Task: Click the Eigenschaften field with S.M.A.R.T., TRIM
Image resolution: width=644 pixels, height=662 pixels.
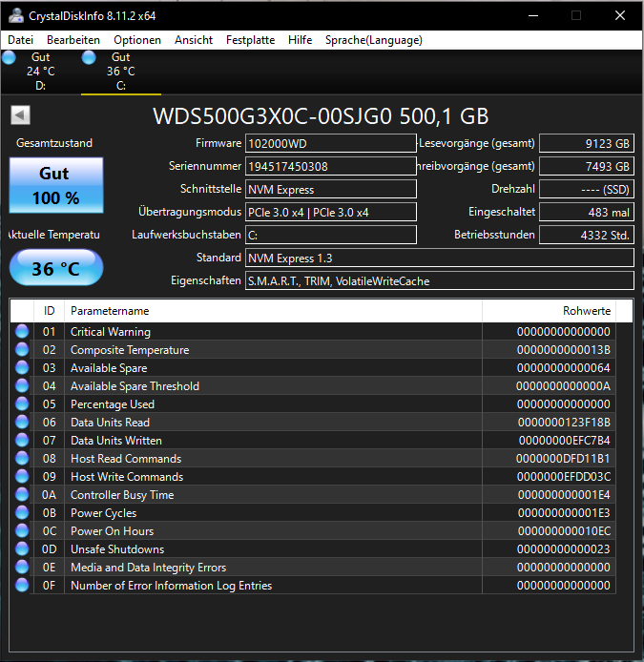Action: [440, 280]
